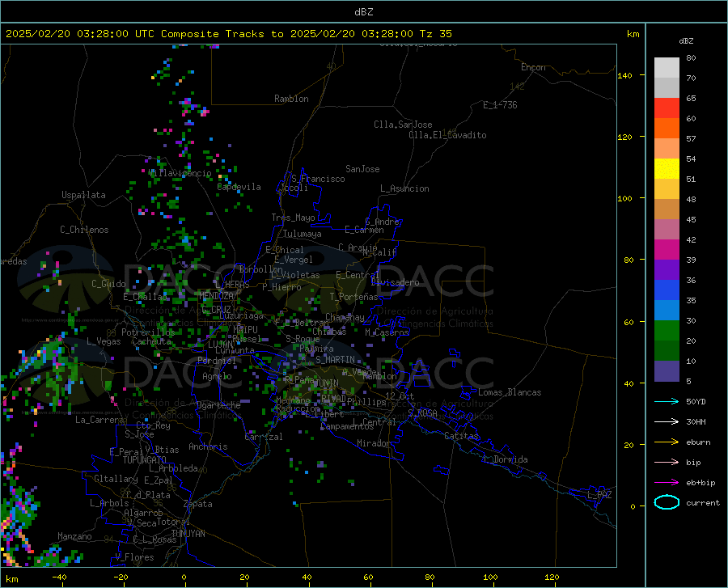This screenshot has width=728, height=588.
Task: Click the Encon map label
Action: [533, 67]
